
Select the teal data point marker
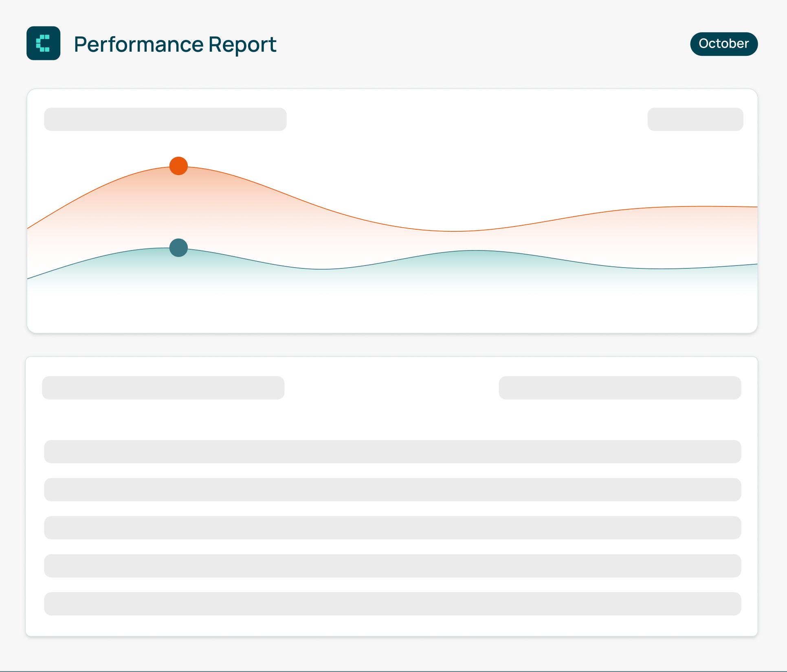click(178, 248)
